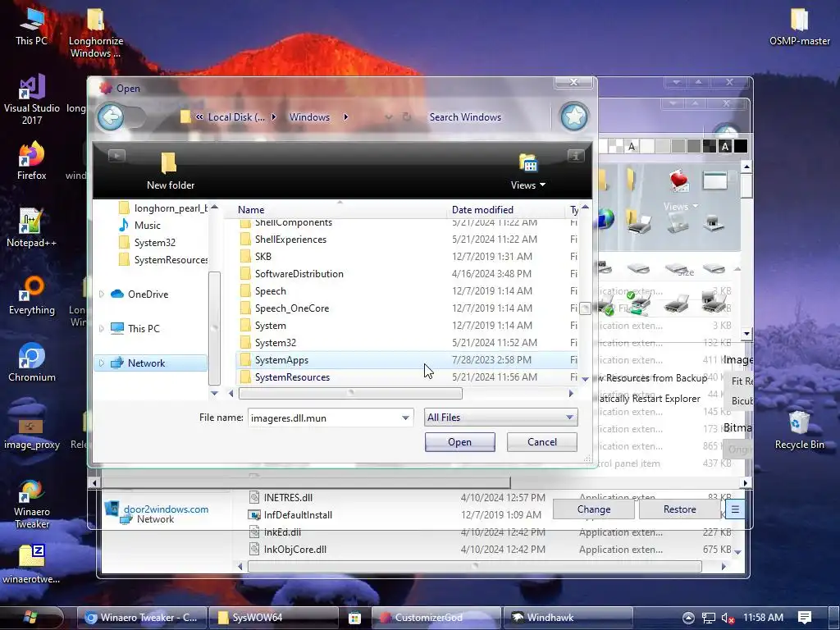Click the horizontal scrollbar in Open dialog file list
Image resolution: width=840 pixels, height=630 pixels.
350,393
